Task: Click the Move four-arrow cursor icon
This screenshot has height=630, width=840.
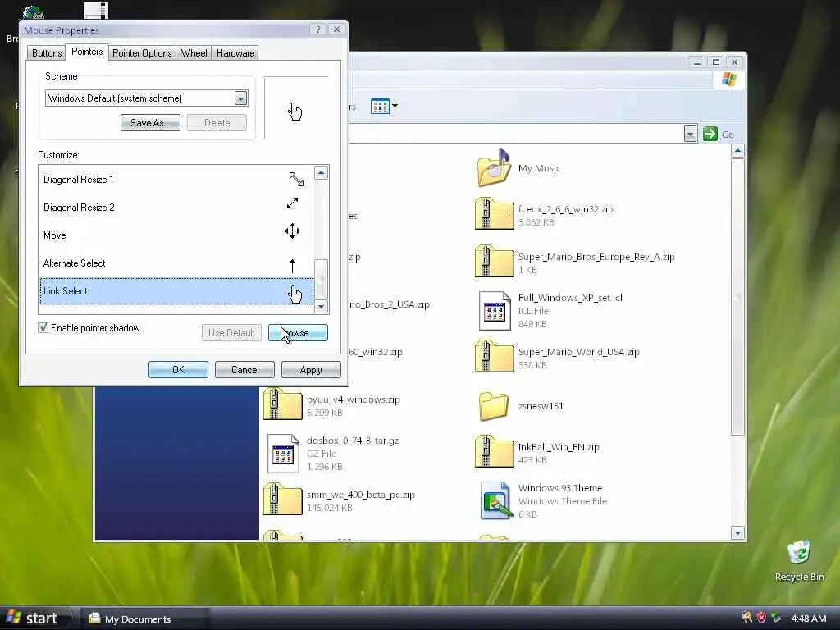Action: 293,231
